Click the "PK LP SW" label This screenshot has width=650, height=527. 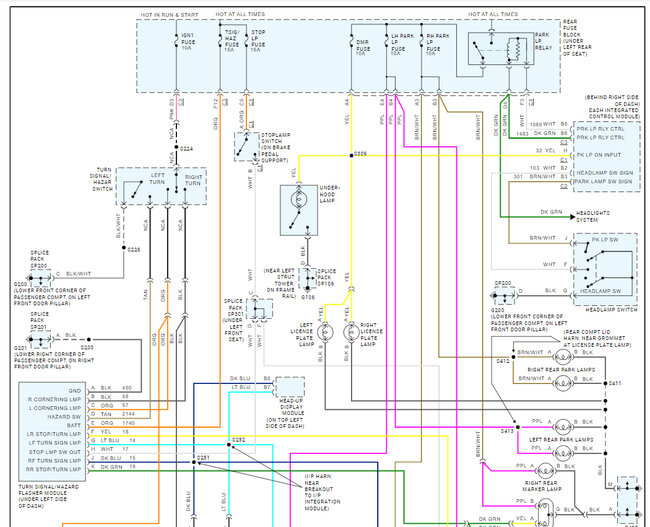(605, 240)
